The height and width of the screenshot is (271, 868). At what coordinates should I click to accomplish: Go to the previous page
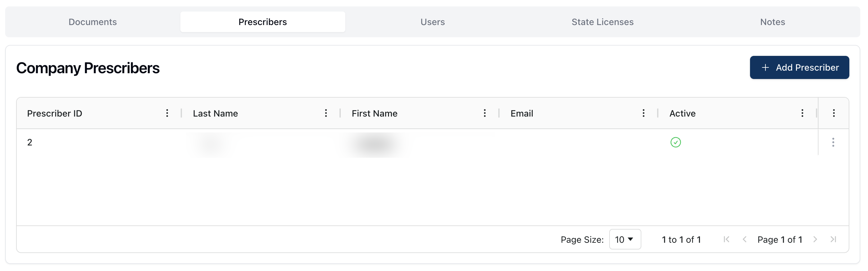click(745, 239)
